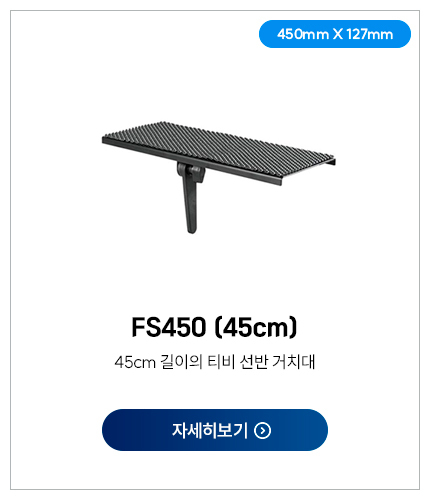
Task: Click the 450mm X 127mm size badge
Action: [335, 34]
